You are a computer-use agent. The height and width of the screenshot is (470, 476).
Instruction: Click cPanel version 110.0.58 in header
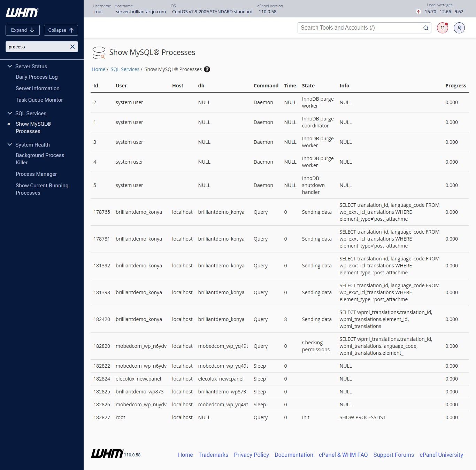[x=268, y=11]
